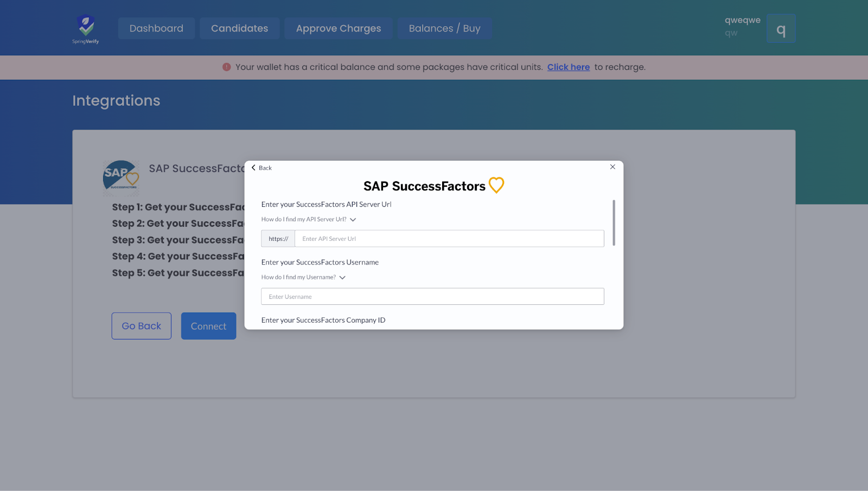Click the Integrations page heading

click(x=116, y=101)
